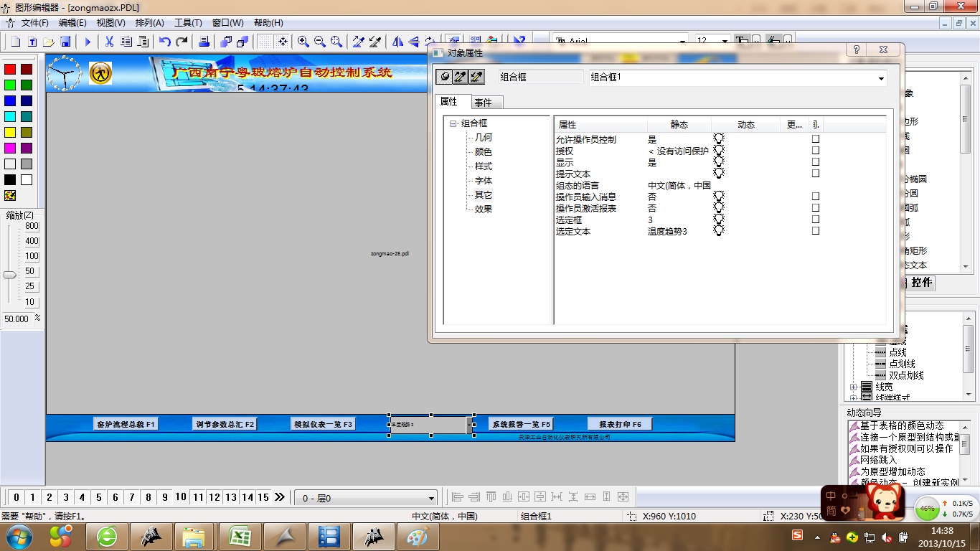Select the 模拟仪表一览 F3 button on the canvas
Image resolution: width=980 pixels, height=551 pixels.
[x=324, y=424]
